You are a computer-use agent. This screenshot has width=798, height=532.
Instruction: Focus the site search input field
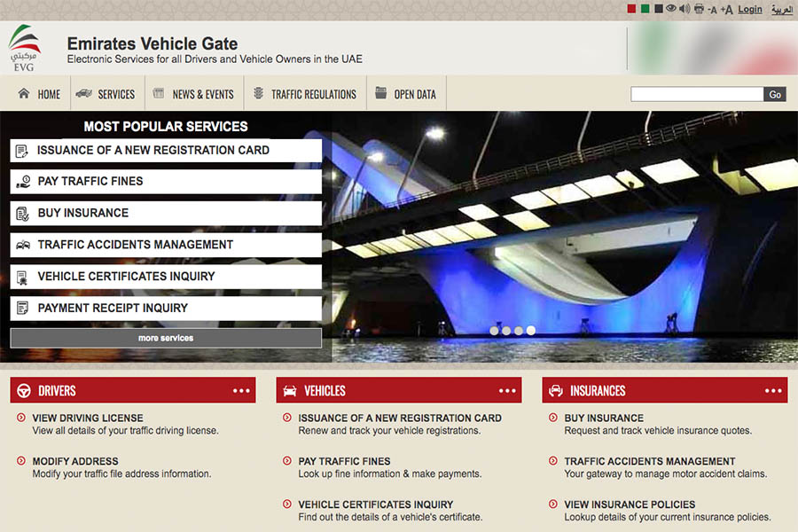[x=697, y=94]
